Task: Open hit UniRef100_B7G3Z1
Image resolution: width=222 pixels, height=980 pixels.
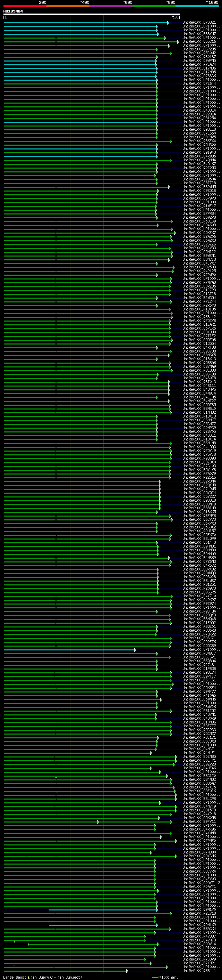Action: [199, 23]
